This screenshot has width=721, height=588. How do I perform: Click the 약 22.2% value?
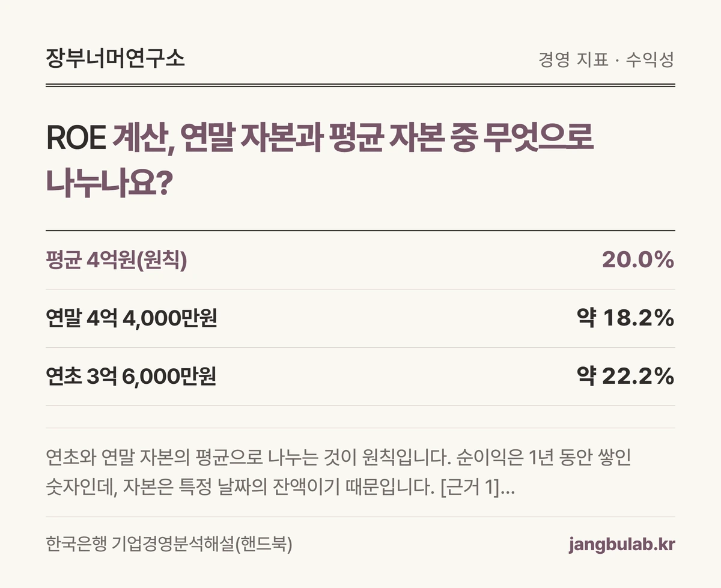(625, 377)
